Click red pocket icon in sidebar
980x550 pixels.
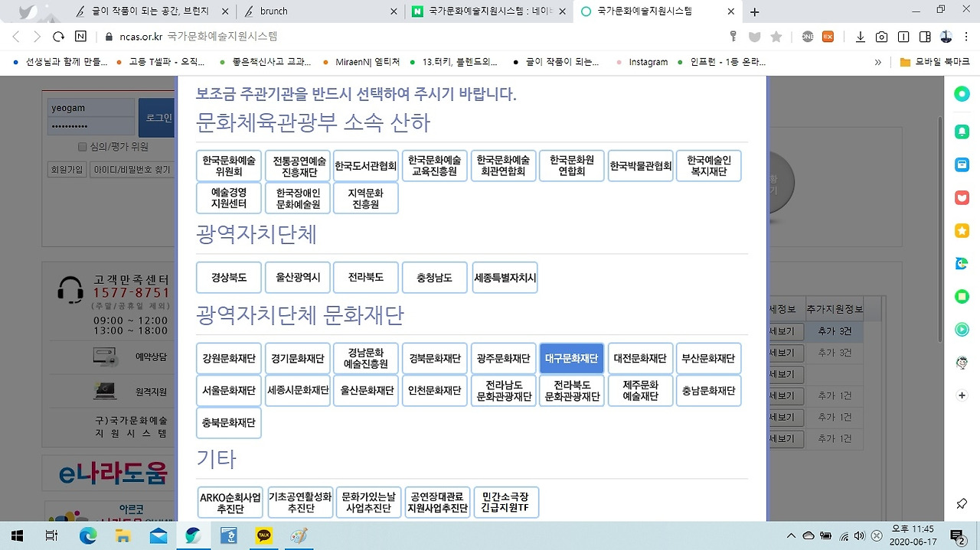click(962, 197)
